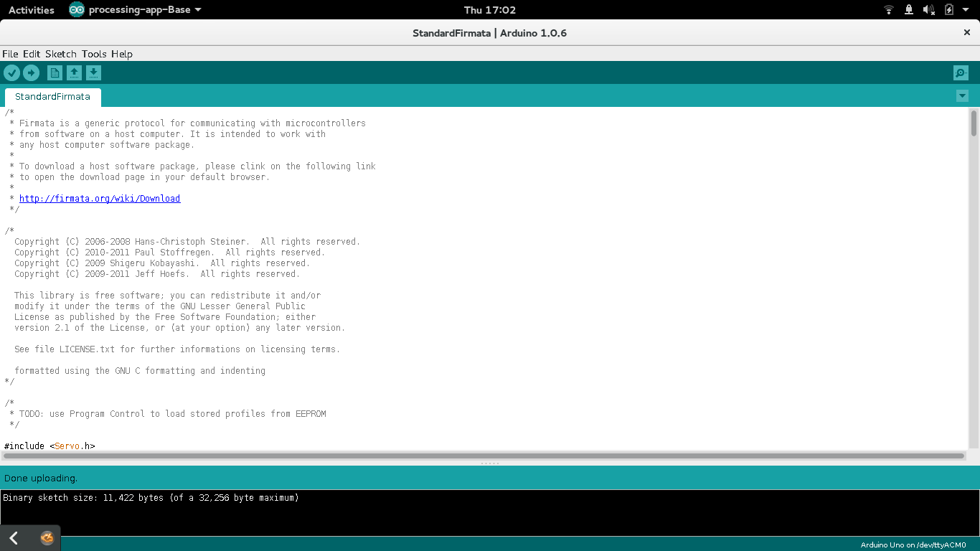This screenshot has width=980, height=551.
Task: Click the back chevron in the bottom tray
Action: (14, 538)
